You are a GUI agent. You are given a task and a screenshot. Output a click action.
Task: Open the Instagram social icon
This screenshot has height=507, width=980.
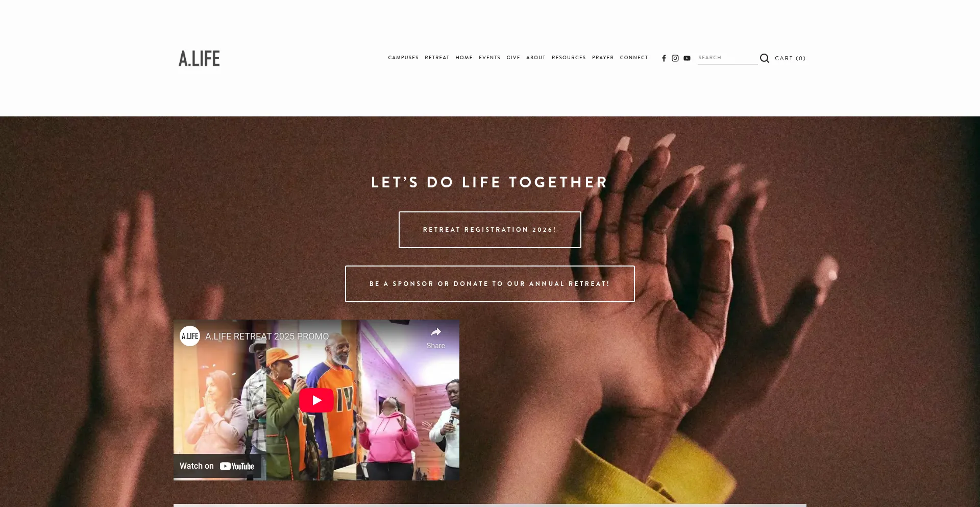(675, 58)
